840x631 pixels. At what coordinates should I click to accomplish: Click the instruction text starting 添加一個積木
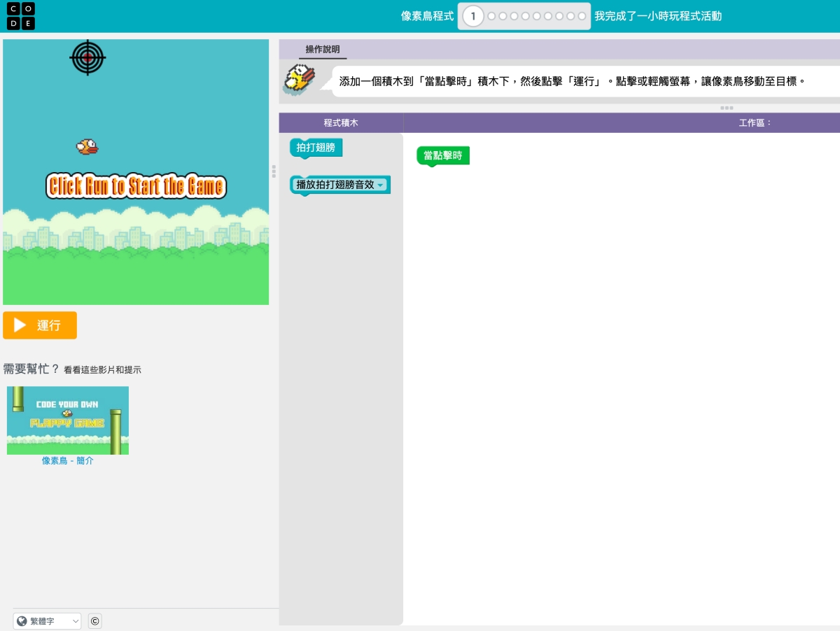pos(573,81)
